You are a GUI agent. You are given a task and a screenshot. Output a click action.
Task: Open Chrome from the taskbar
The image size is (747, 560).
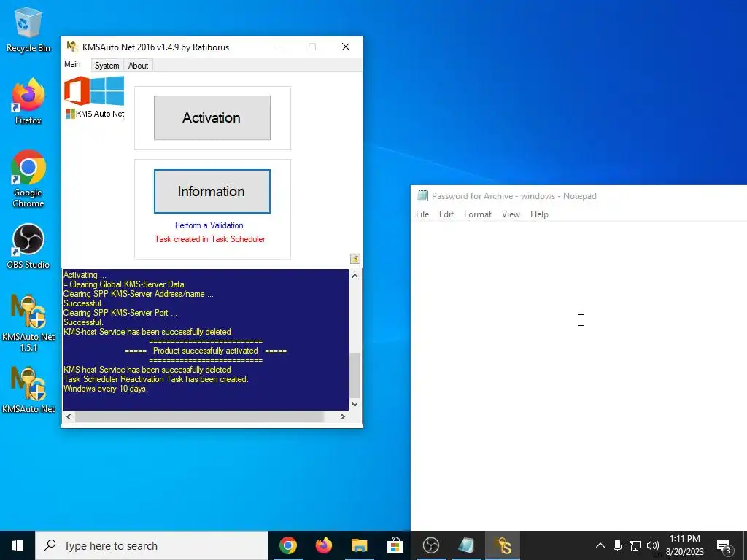(x=287, y=545)
